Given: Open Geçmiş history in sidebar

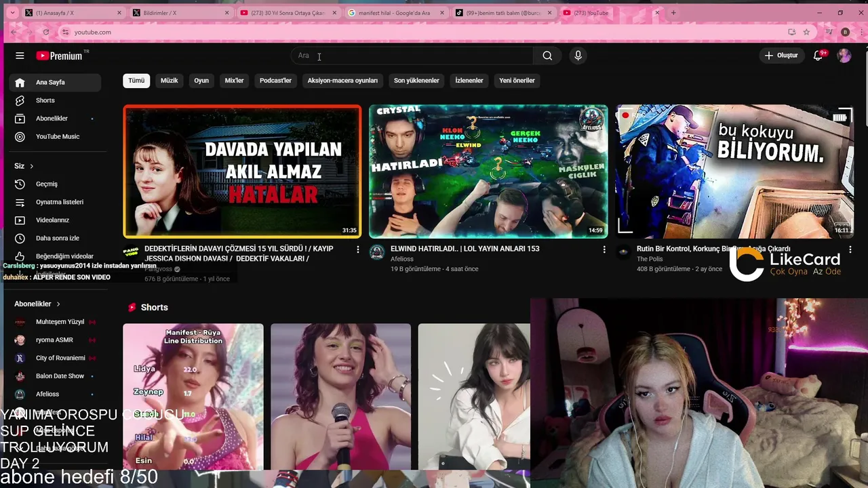Looking at the screenshot, I should (55, 184).
